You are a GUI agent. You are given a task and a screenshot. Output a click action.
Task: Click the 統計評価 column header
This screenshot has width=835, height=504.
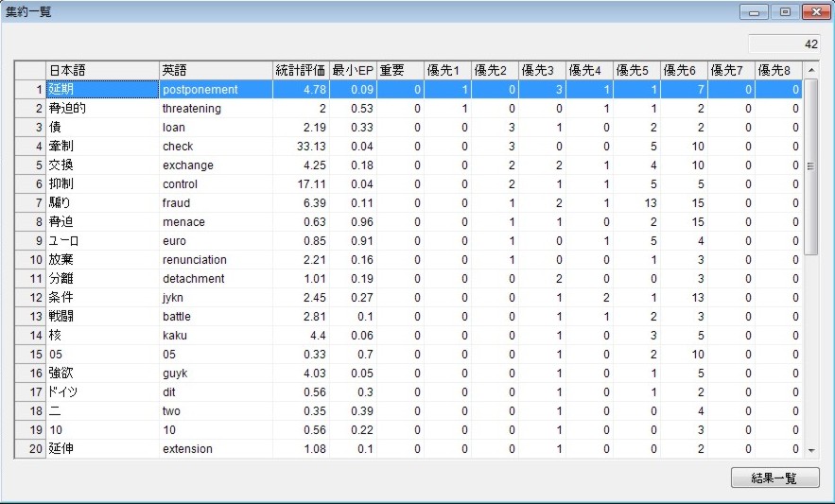point(301,70)
